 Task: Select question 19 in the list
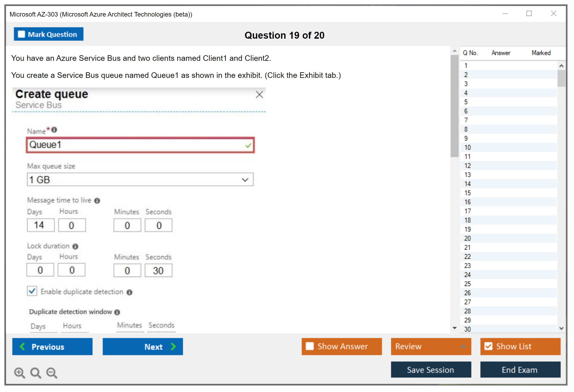pos(467,229)
